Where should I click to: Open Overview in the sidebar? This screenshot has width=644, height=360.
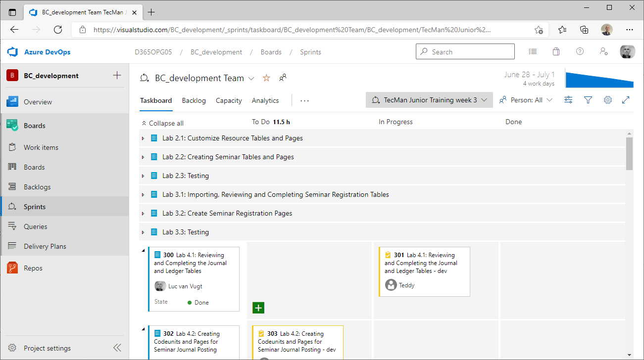tap(64, 102)
